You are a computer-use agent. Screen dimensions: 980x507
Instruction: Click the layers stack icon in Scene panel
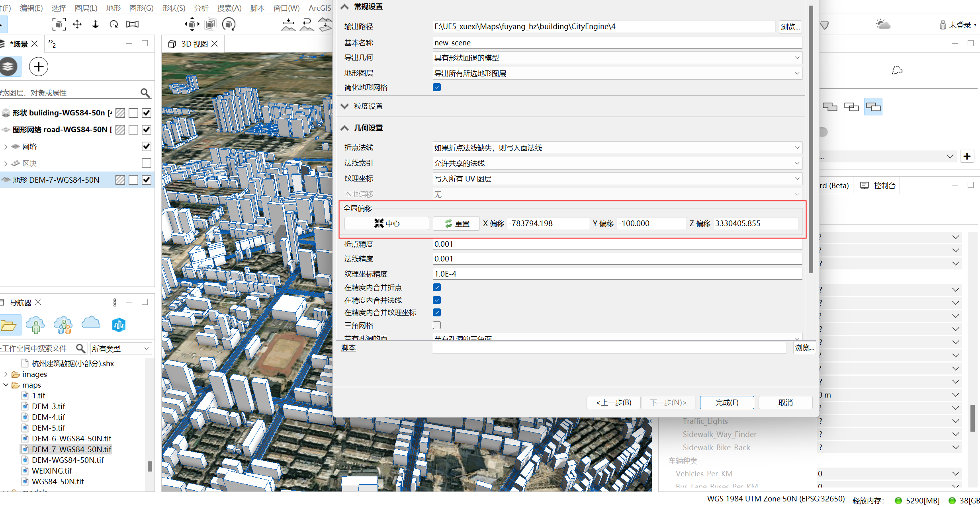9,66
